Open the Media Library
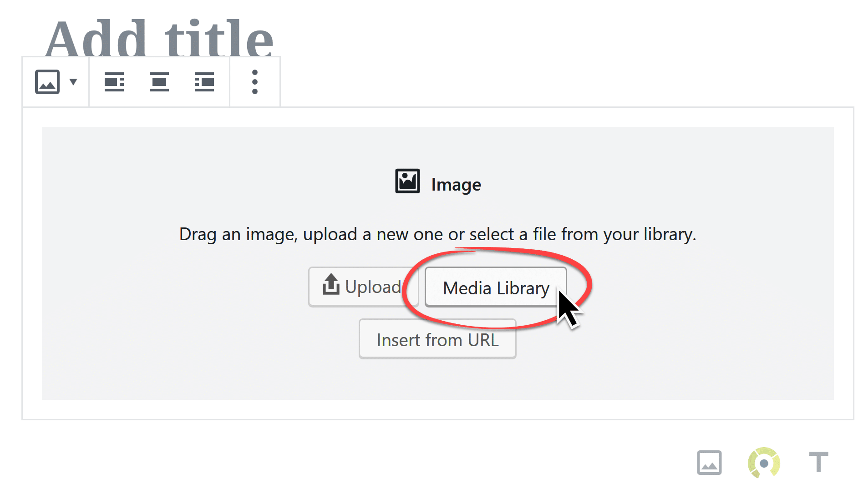868x494 pixels. tap(496, 287)
